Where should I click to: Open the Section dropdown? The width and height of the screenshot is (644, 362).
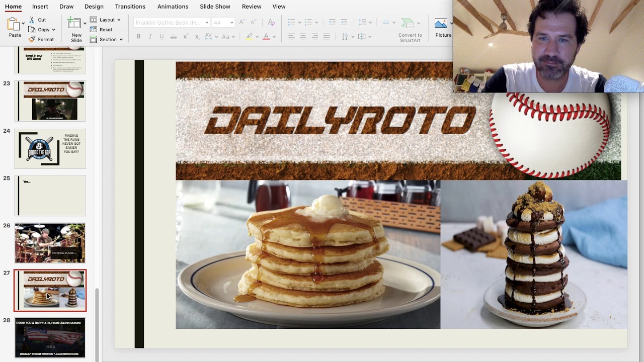click(x=106, y=39)
